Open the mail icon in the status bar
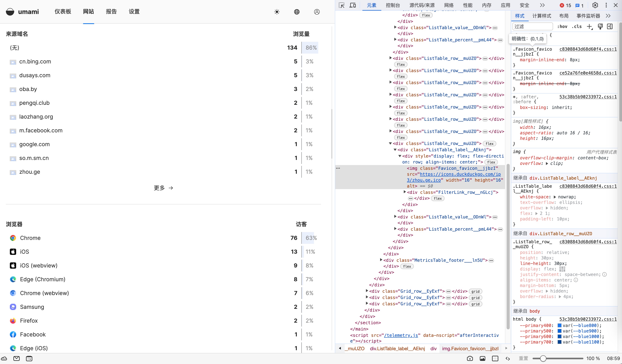622x364 pixels. pos(17,358)
